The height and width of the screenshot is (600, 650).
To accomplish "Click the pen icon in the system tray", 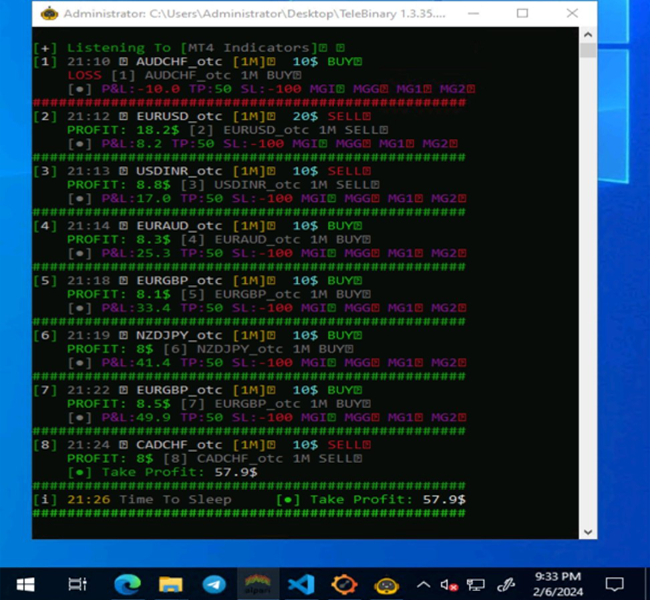I will point(507,585).
